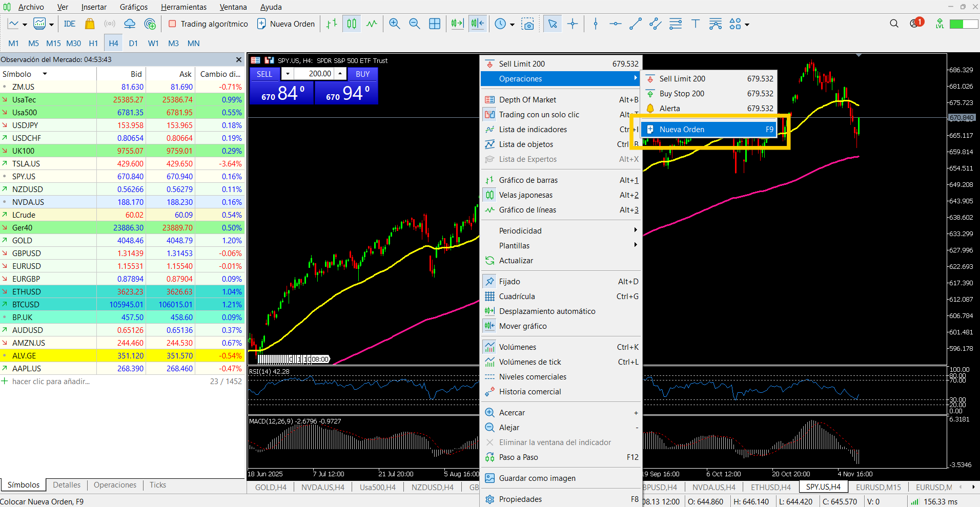Toggle Desplazamiento automático in the context menu
Image resolution: width=980 pixels, height=507 pixels.
click(547, 311)
